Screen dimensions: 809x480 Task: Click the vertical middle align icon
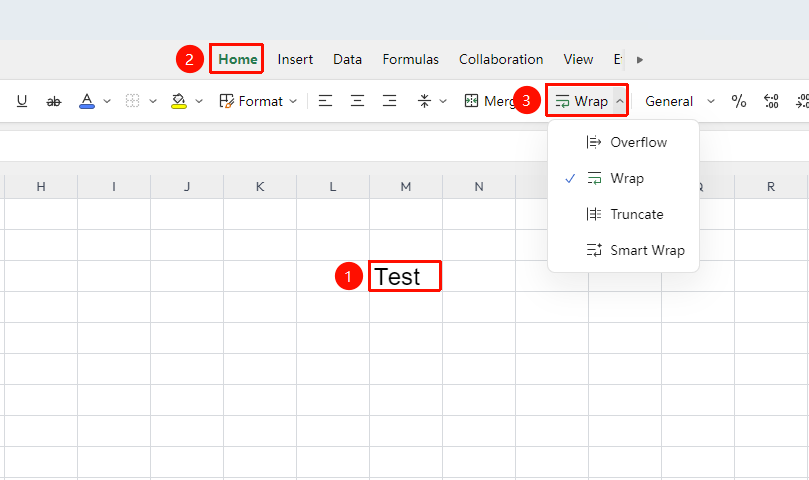(424, 101)
